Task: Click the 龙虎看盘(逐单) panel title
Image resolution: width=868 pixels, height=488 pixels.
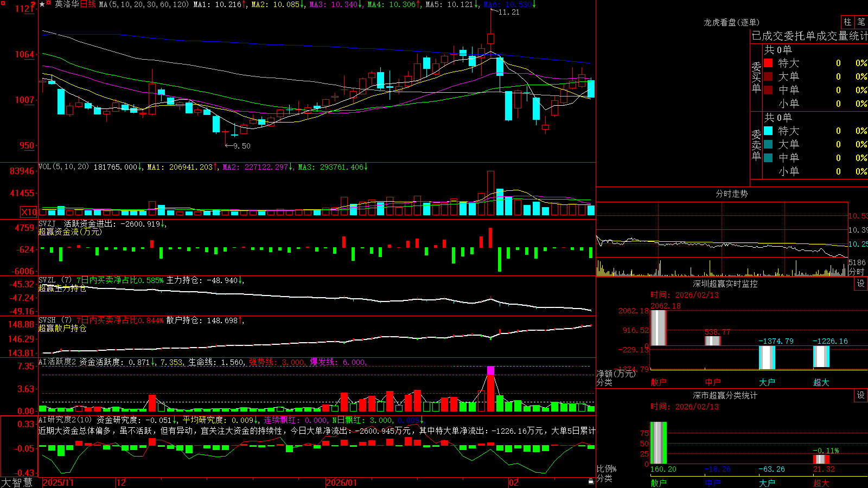Action: pyautogui.click(x=731, y=22)
